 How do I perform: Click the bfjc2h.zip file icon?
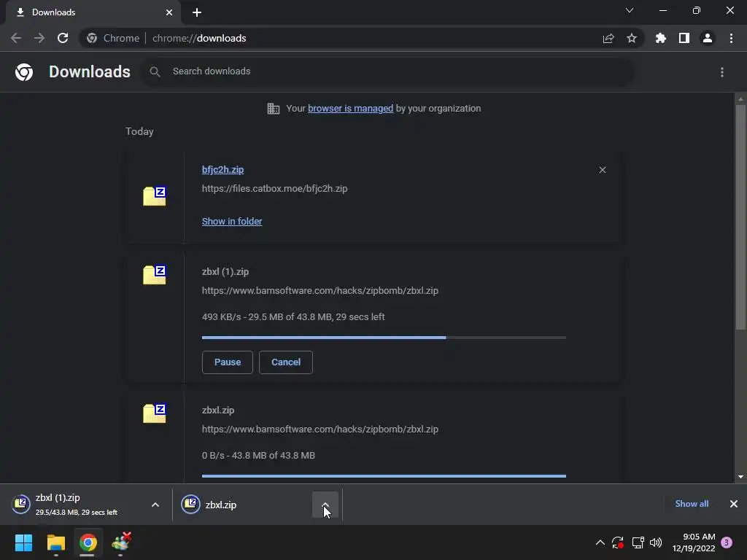pos(155,195)
